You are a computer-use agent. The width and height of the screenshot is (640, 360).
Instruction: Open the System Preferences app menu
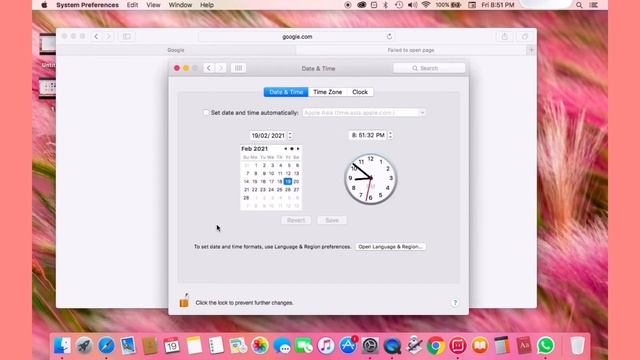(x=87, y=5)
